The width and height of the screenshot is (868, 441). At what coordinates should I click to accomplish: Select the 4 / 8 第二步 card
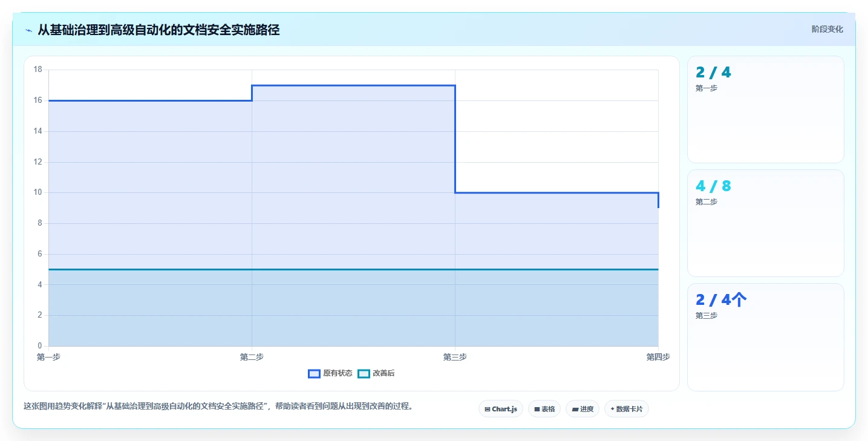766,223
